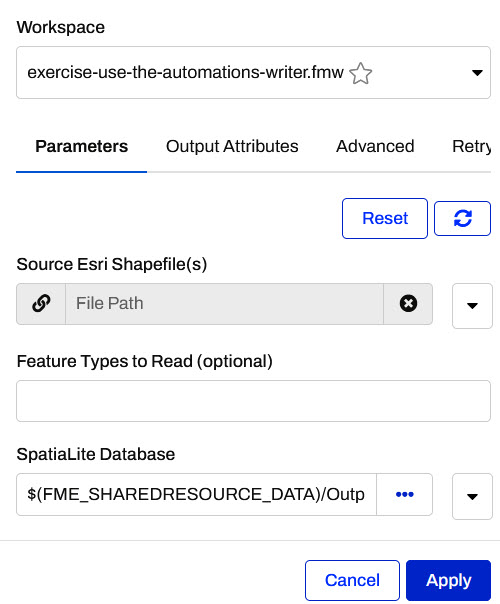Apply the parameter settings

pos(448,580)
